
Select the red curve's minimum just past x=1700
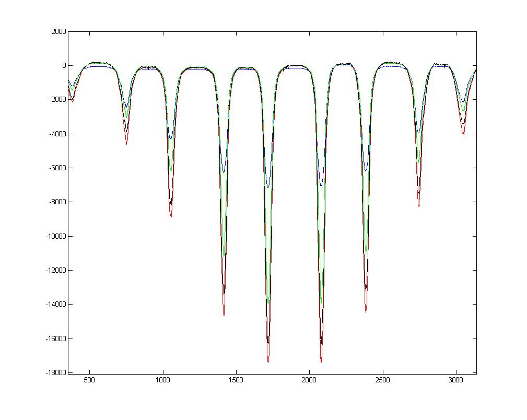268,362
